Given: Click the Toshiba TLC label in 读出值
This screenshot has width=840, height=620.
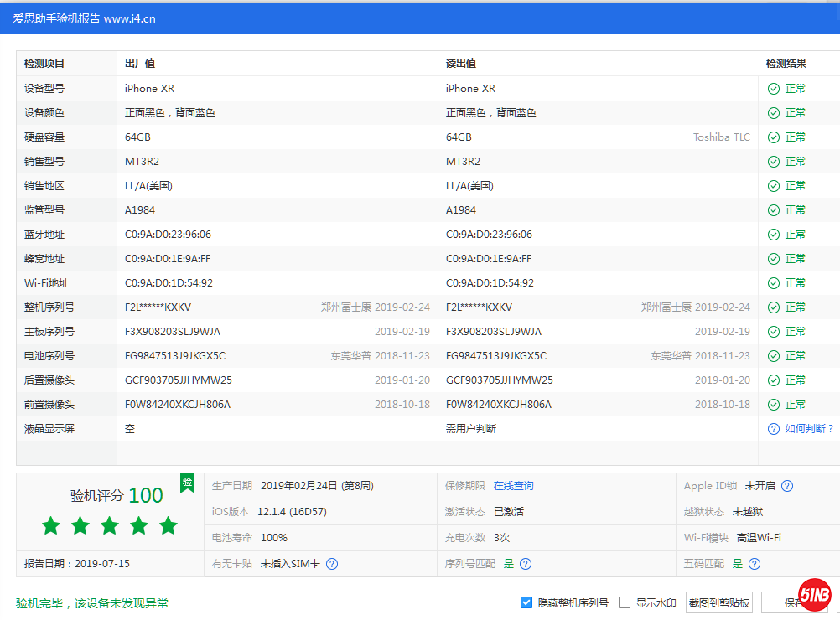Looking at the screenshot, I should click(722, 137).
